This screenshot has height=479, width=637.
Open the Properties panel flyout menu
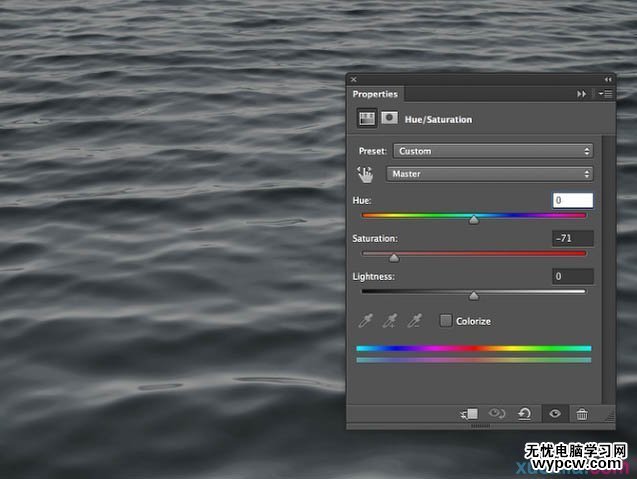pos(605,94)
